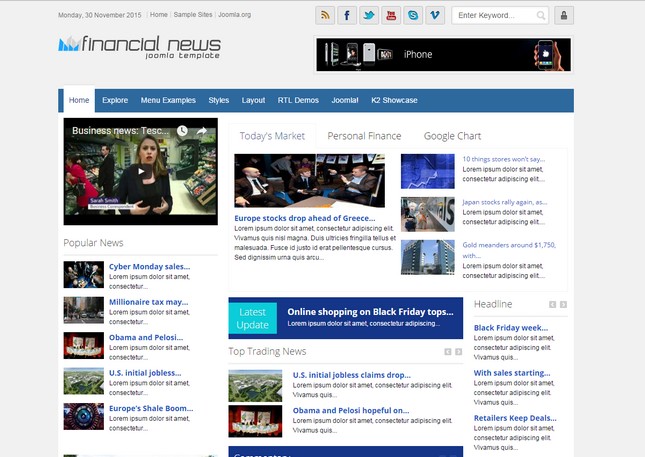Open the 10 things stores won't say link
This screenshot has height=457, width=645.
coord(504,159)
